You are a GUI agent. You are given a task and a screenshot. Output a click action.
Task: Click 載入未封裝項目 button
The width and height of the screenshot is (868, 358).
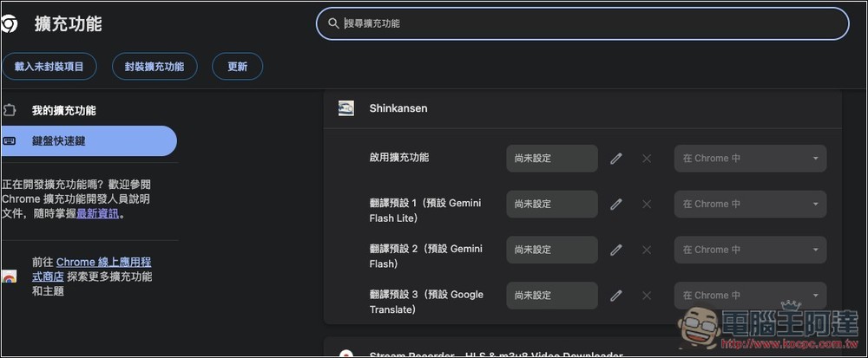[x=49, y=67]
